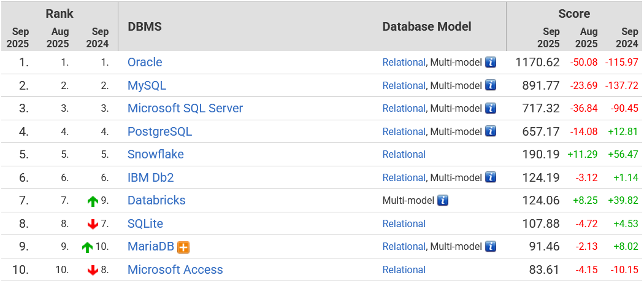644x283 pixels.
Task: Click the info icon in IBM Db2's row
Action: [491, 177]
